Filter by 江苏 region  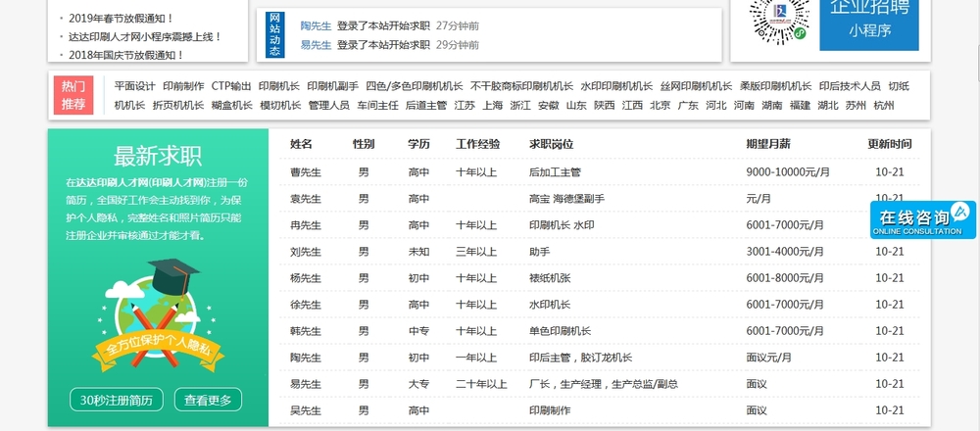coord(465,105)
